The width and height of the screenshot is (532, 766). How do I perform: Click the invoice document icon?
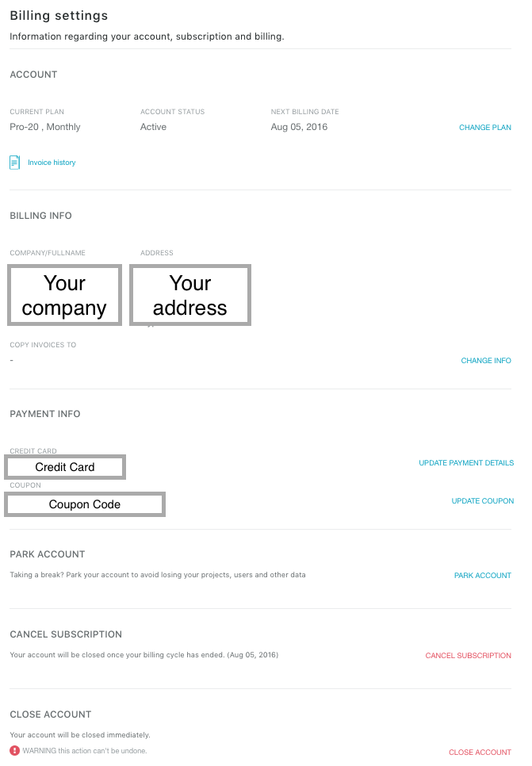click(14, 163)
